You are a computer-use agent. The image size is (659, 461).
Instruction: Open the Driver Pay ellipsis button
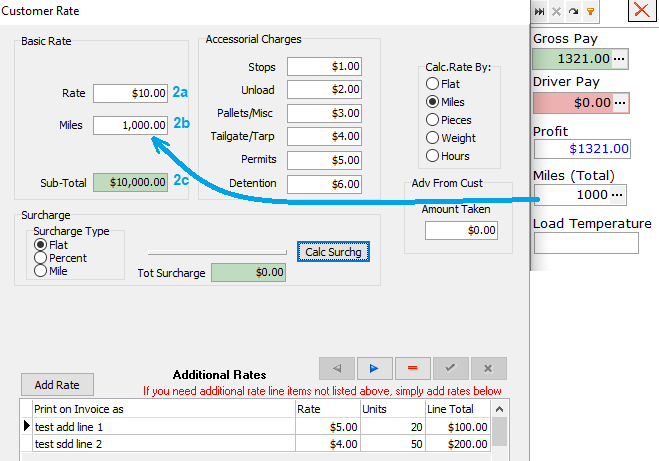point(620,102)
